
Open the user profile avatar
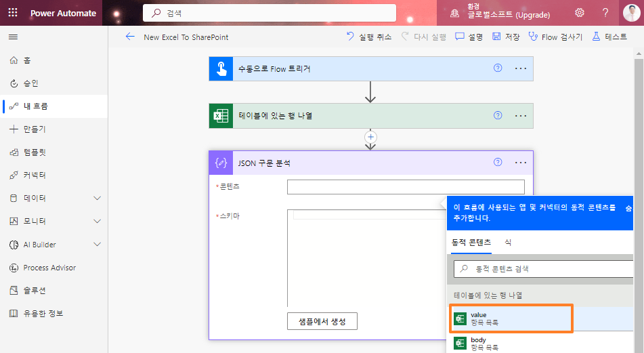click(x=631, y=13)
